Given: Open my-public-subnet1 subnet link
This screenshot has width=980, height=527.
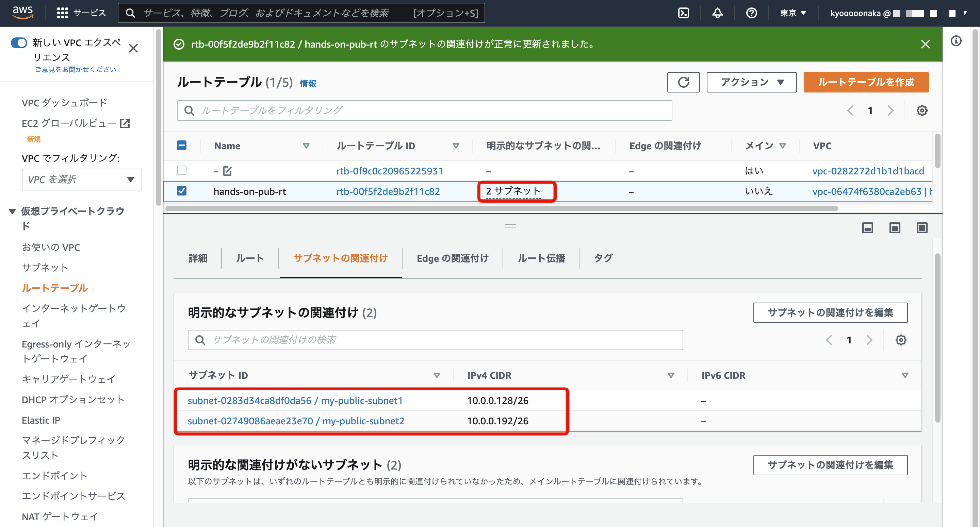Looking at the screenshot, I should click(295, 401).
